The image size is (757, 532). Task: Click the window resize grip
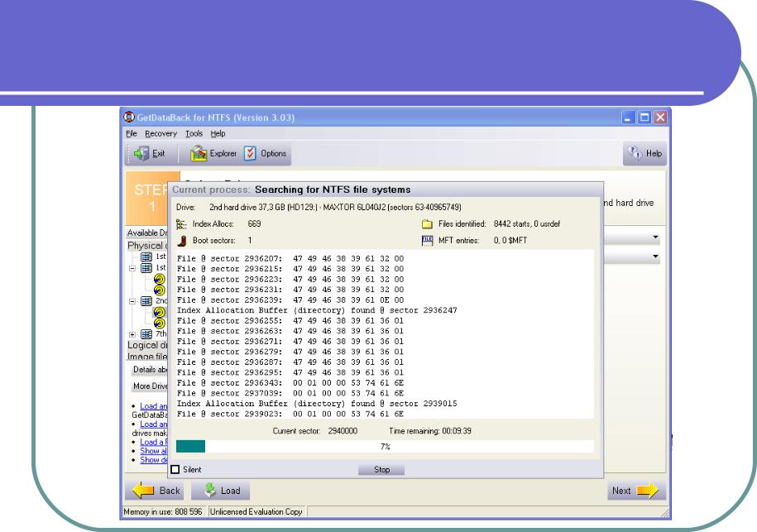[665, 513]
